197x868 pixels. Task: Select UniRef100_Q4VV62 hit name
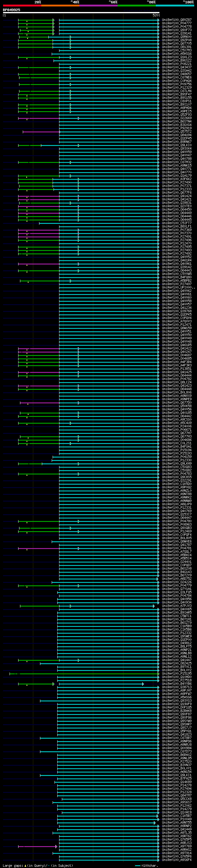[x=177, y=291]
